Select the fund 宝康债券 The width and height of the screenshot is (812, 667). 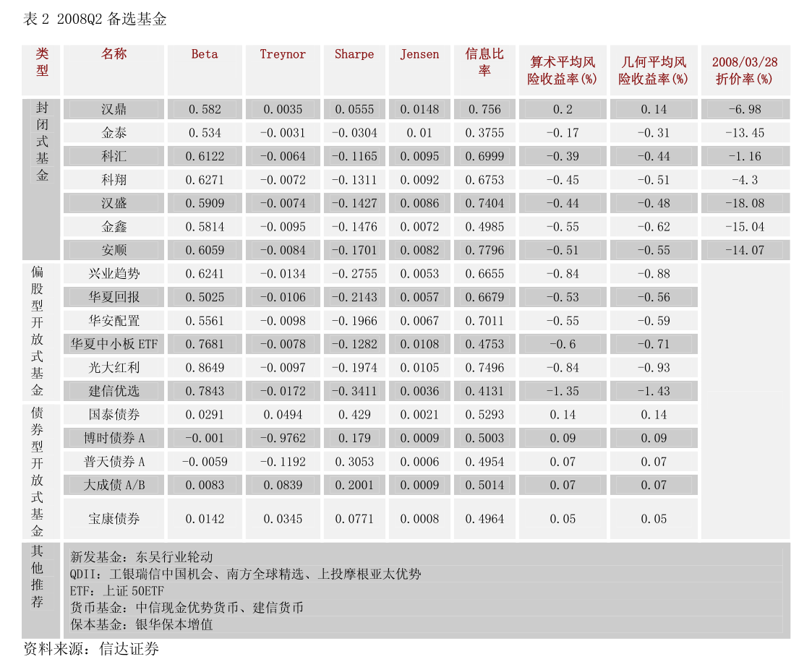point(114,518)
